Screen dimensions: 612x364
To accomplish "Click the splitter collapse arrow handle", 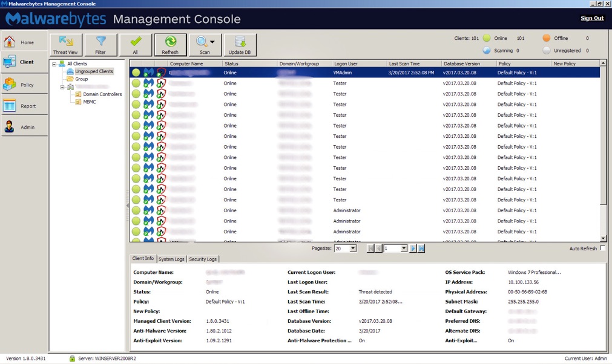I will (127, 206).
